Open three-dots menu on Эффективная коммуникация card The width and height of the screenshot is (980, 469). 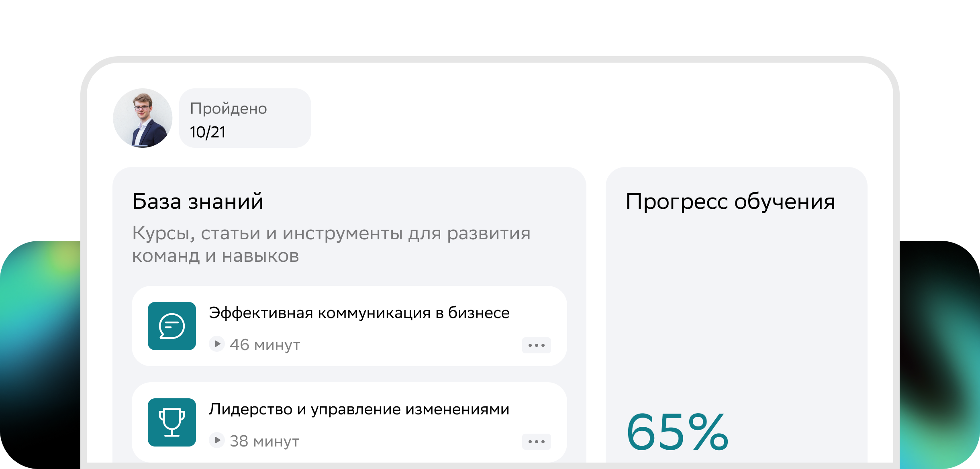pos(536,345)
